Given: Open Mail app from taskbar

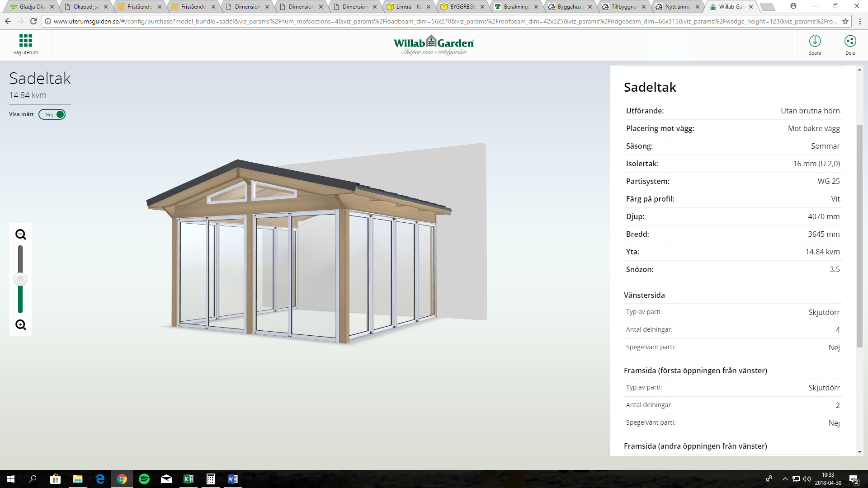Looking at the screenshot, I should [x=166, y=479].
